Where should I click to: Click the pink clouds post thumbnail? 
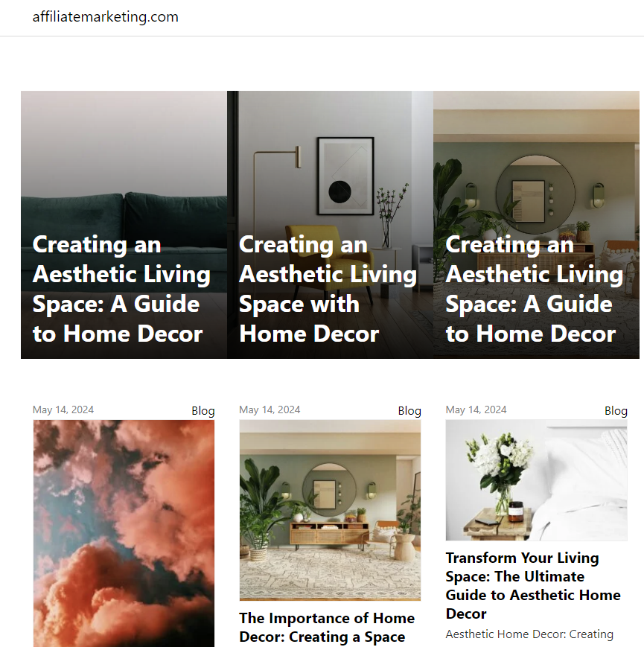click(124, 533)
